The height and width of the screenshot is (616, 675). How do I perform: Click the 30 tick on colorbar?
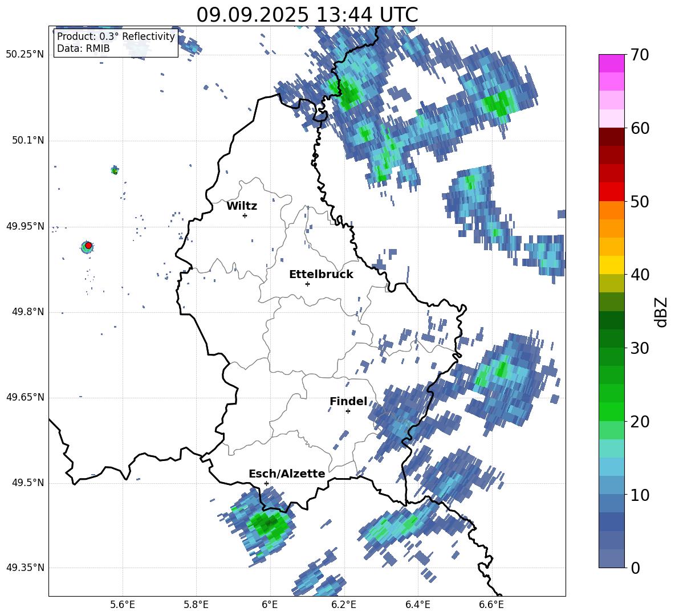pyautogui.click(x=640, y=348)
